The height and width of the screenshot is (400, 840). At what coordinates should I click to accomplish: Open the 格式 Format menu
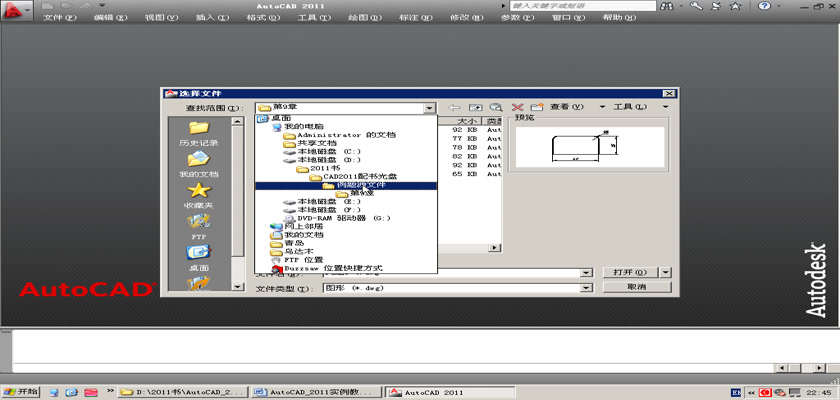click(x=263, y=17)
